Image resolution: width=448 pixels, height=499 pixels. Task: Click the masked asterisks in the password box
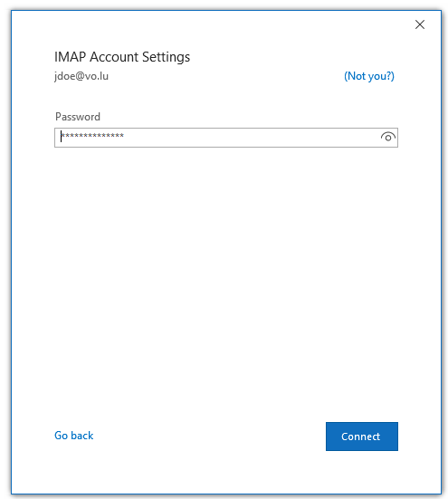92,136
